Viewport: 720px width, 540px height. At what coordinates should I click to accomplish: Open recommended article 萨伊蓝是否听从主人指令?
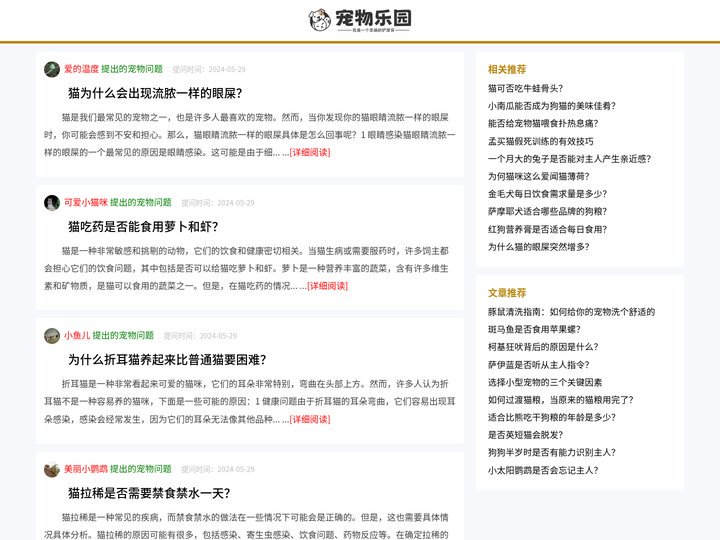539,365
